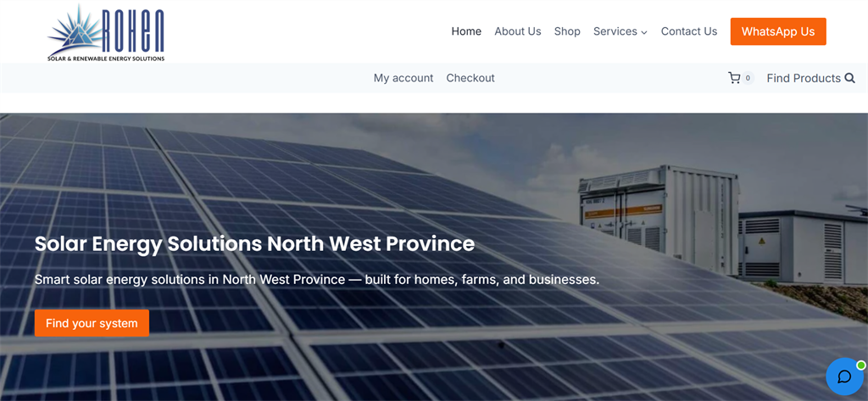Navigate to the Shop page

click(x=567, y=31)
